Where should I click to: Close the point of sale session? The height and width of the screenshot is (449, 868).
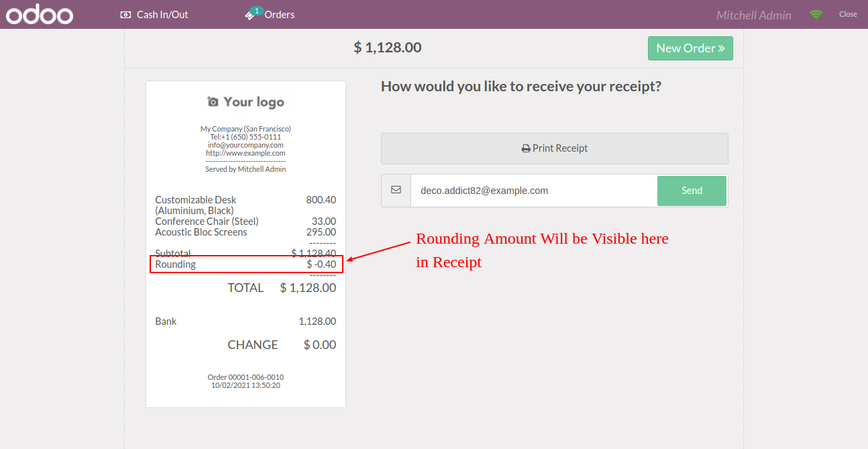[848, 15]
